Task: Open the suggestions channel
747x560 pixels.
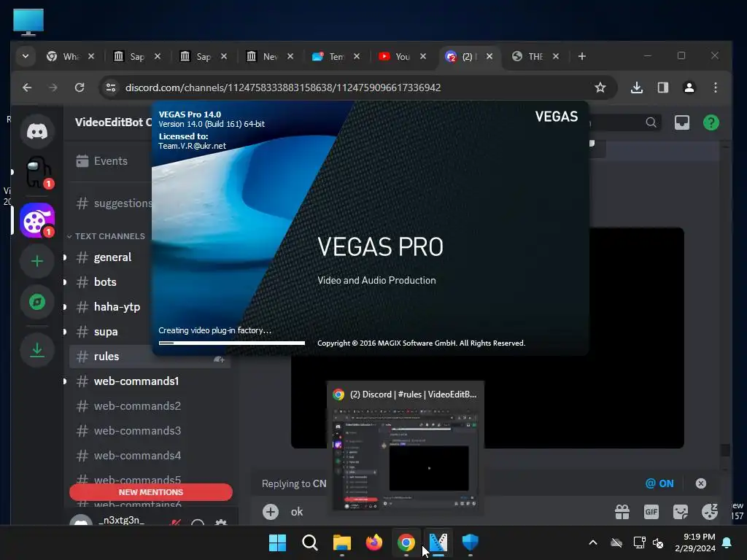Action: [115, 203]
